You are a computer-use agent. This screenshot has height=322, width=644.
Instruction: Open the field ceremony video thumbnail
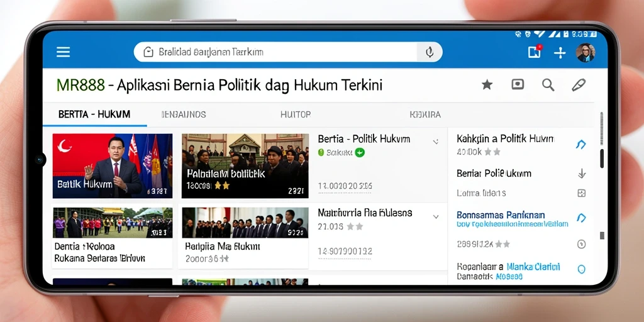pyautogui.click(x=112, y=223)
